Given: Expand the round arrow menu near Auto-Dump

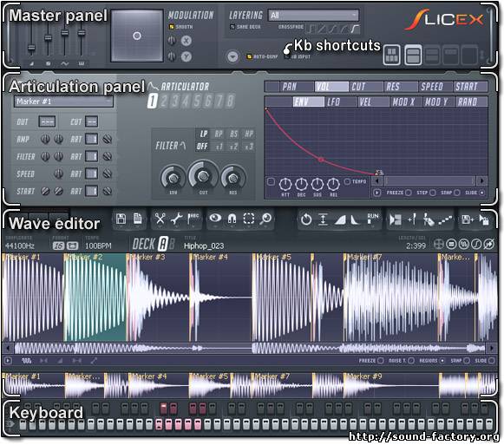Looking at the screenshot, I should click(232, 56).
